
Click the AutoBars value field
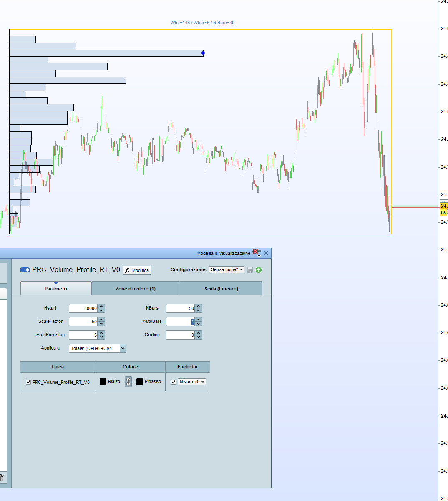pyautogui.click(x=181, y=322)
